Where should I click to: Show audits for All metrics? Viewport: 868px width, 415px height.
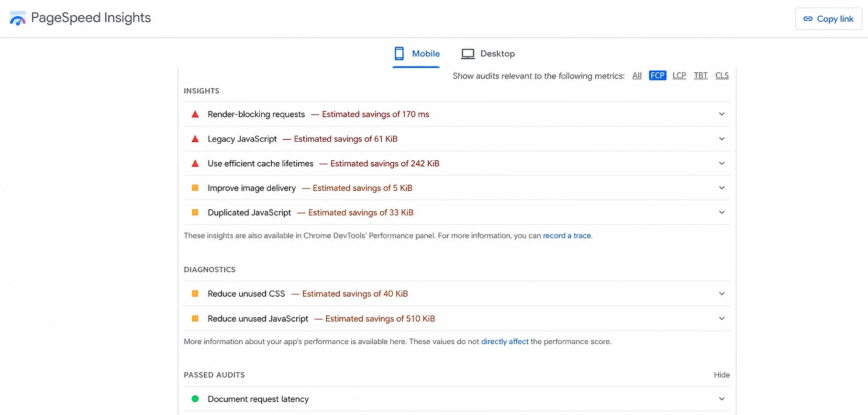tap(637, 76)
